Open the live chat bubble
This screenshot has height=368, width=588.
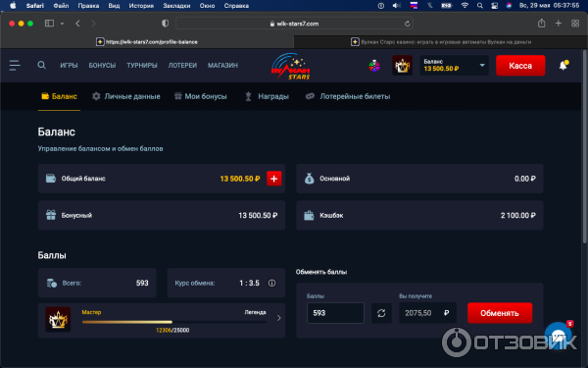(x=559, y=335)
